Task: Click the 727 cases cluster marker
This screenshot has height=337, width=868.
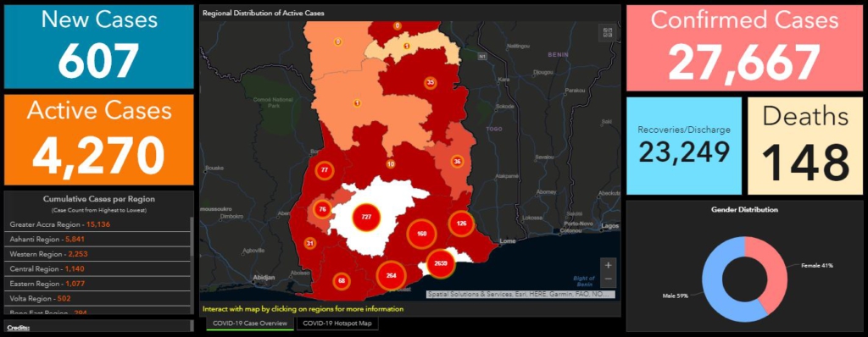Action: click(366, 217)
